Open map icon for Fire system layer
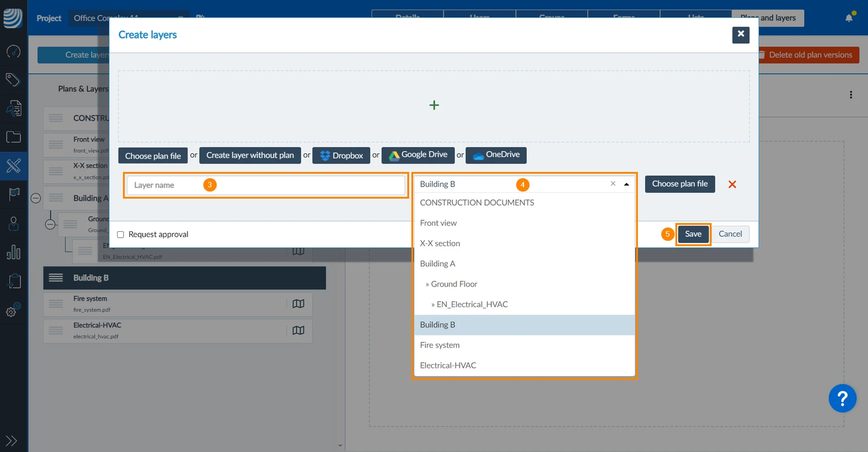This screenshot has height=452, width=868. [x=298, y=304]
